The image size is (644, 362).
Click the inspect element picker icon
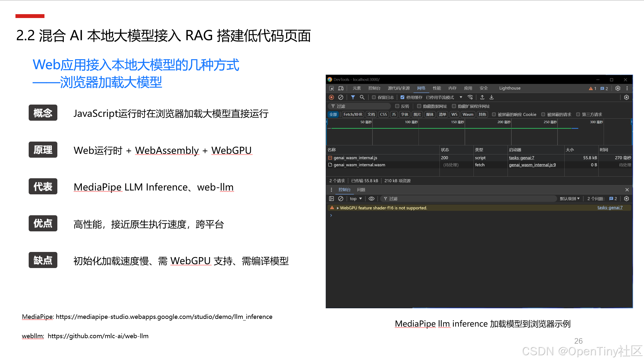click(x=332, y=88)
